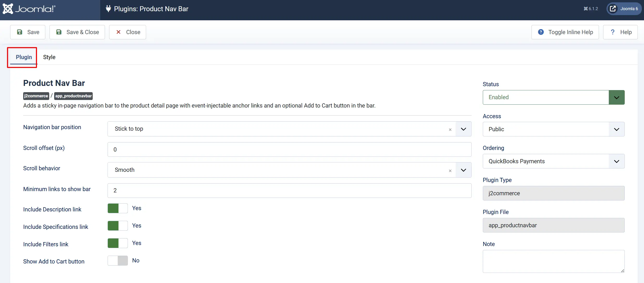
Task: Clear the Stick to top selection
Action: tap(450, 130)
